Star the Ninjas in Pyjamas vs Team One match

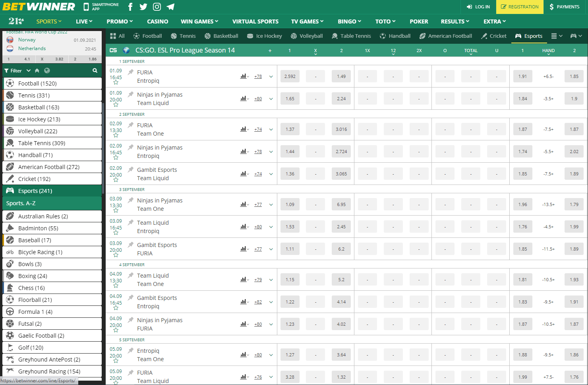[x=116, y=211]
